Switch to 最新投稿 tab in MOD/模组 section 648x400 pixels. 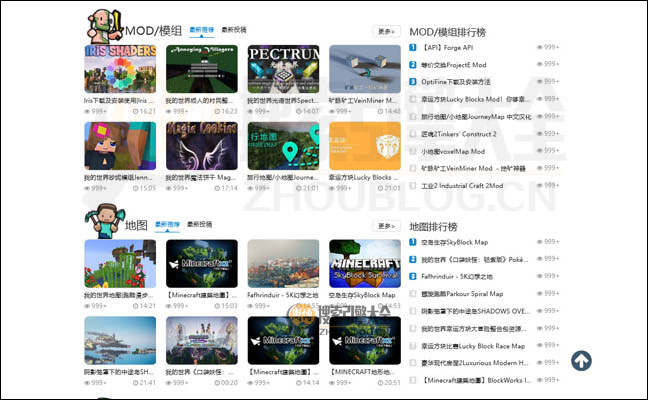coord(234,30)
